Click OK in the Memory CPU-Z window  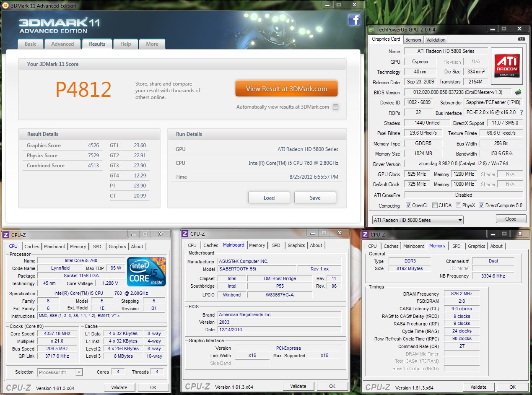point(512,387)
